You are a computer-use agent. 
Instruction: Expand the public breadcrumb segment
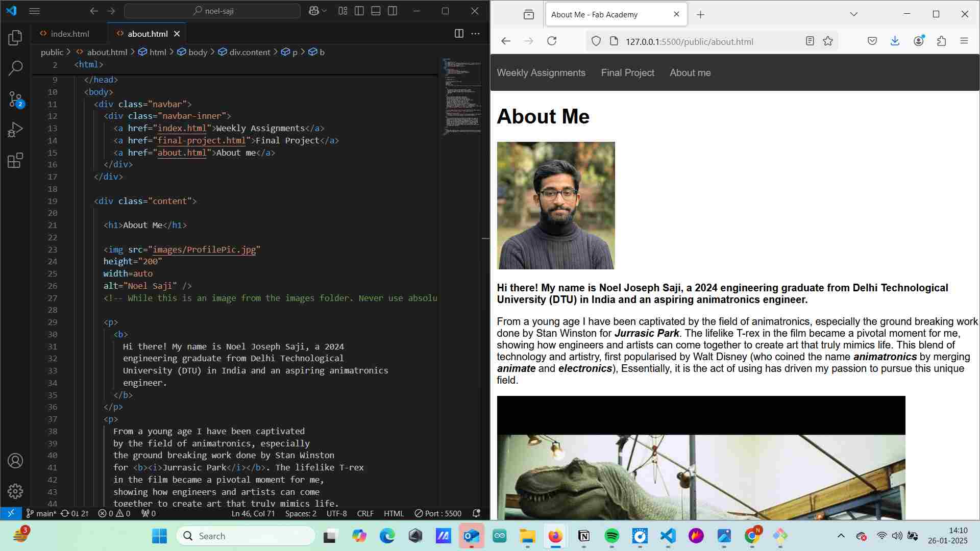[52, 52]
